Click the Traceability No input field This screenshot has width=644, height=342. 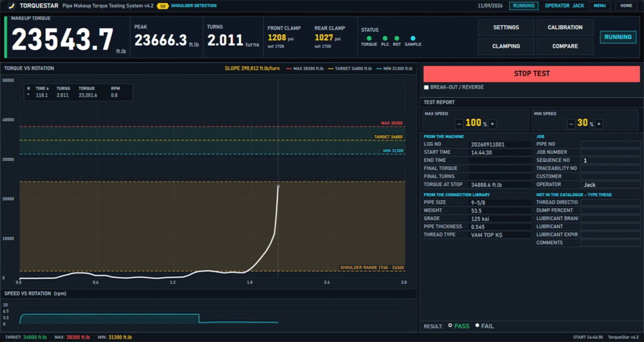(x=610, y=168)
